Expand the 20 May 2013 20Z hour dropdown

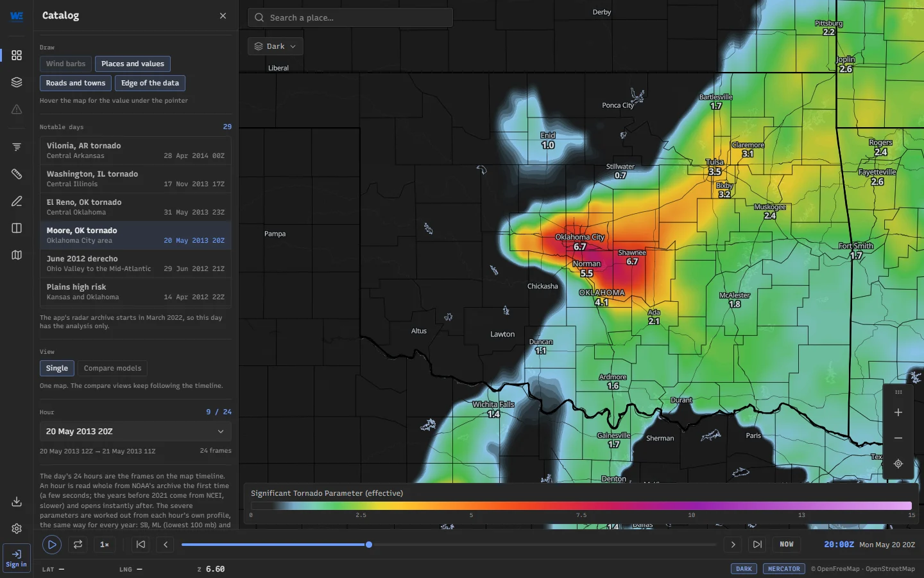(x=135, y=432)
